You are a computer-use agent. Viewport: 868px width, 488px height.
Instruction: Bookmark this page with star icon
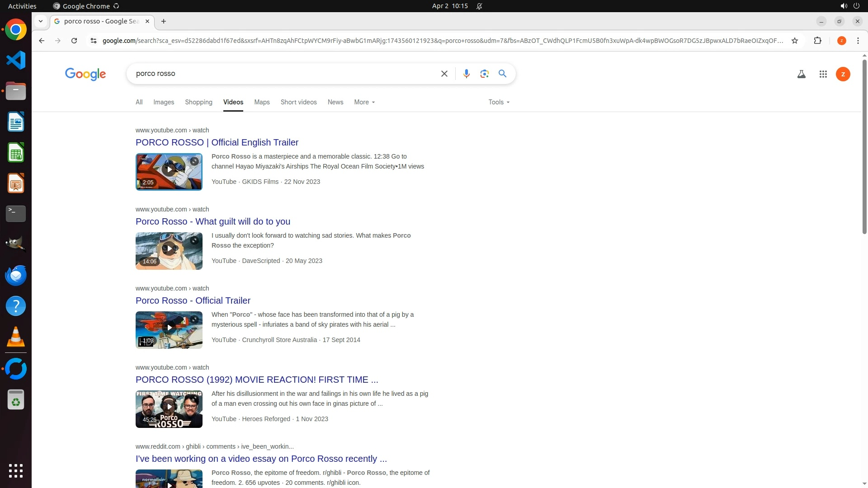coord(795,41)
